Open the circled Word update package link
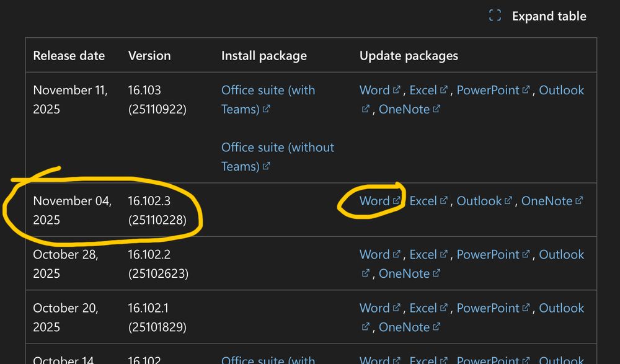This screenshot has height=364, width=620. (375, 200)
